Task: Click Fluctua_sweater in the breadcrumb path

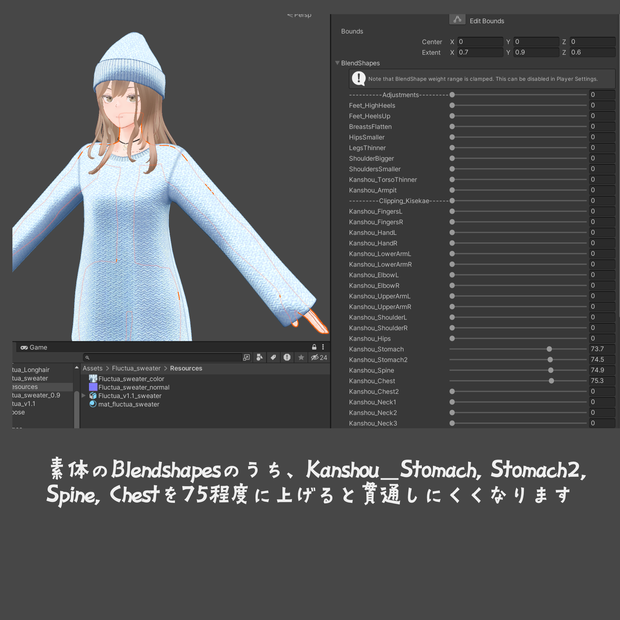Action: click(136, 368)
